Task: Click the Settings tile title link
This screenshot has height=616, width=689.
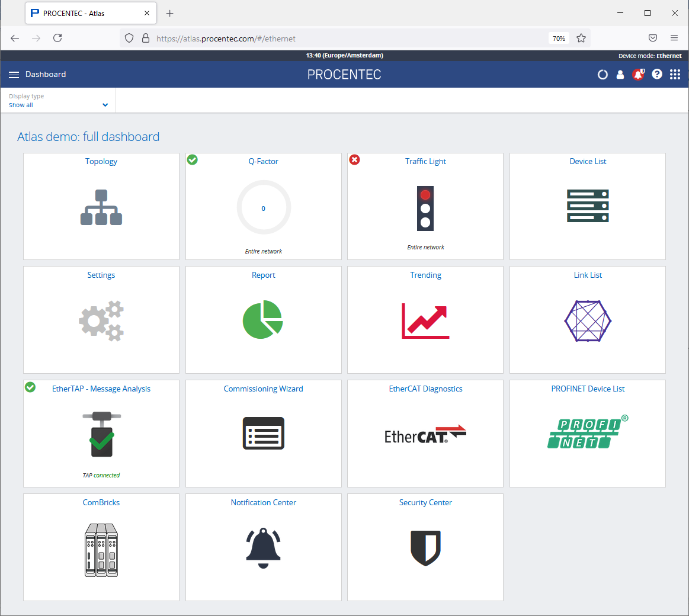Action: point(101,275)
